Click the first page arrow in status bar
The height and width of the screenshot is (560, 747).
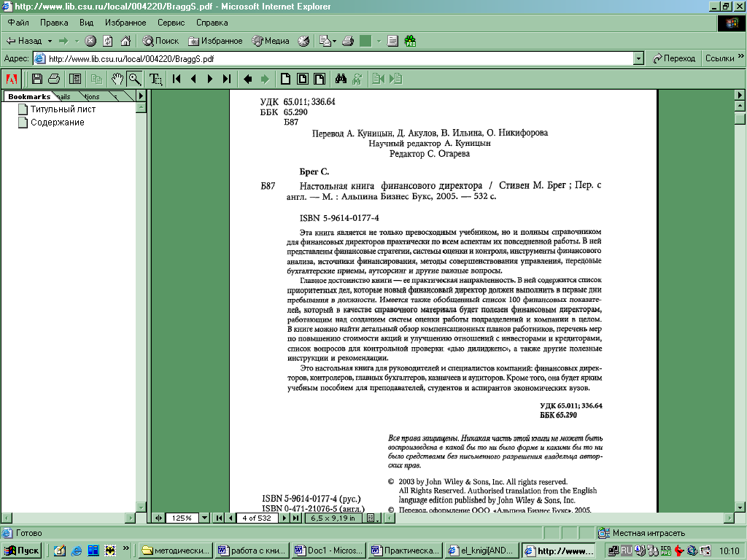point(219,518)
